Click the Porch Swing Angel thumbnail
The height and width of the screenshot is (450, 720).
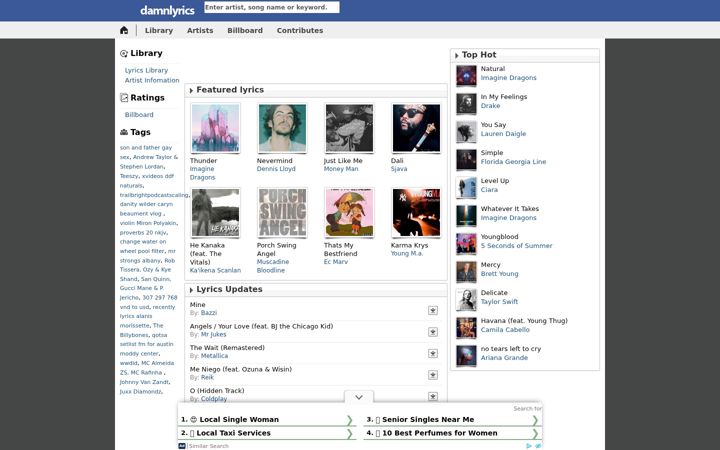tap(282, 213)
